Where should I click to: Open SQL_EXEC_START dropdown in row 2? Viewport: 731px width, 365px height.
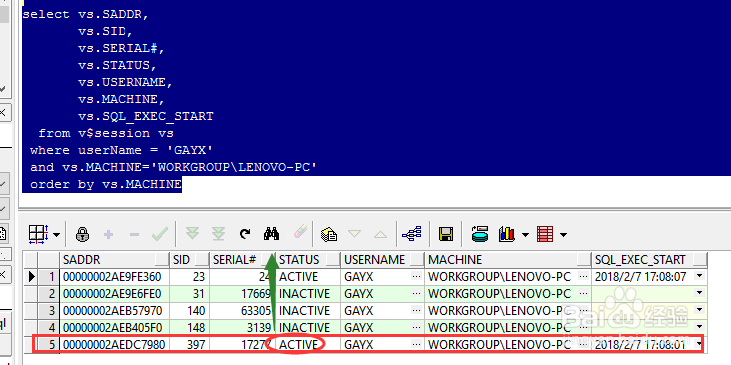pyautogui.click(x=699, y=293)
